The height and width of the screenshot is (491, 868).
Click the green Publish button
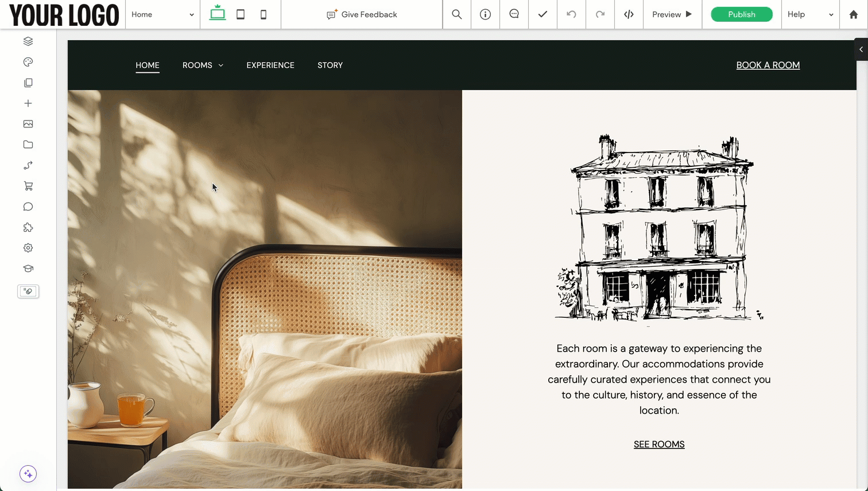click(741, 14)
